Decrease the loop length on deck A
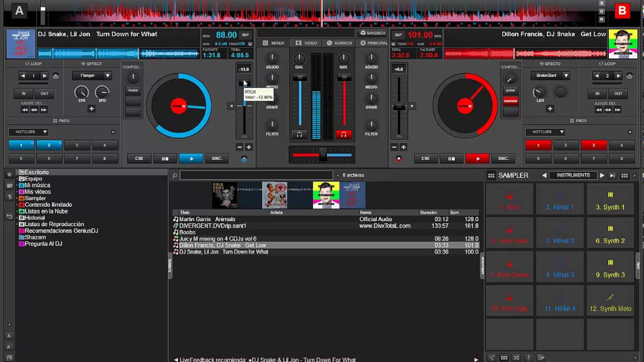Viewport: 644px width, 362px height. 23,76
